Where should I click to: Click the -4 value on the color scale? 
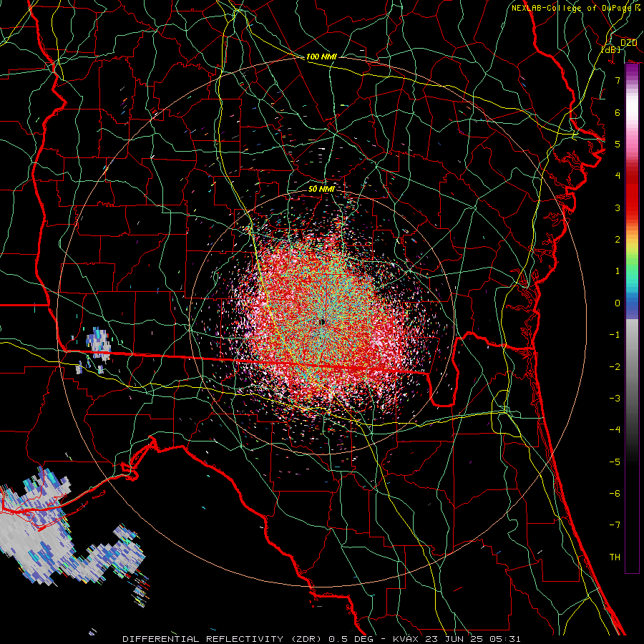click(615, 430)
